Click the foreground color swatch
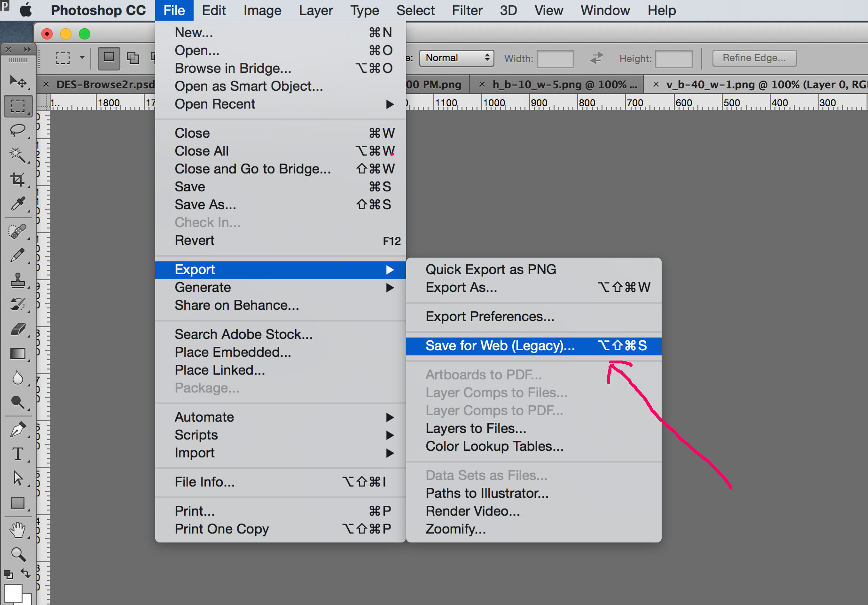This screenshot has height=605, width=868. tap(13, 592)
